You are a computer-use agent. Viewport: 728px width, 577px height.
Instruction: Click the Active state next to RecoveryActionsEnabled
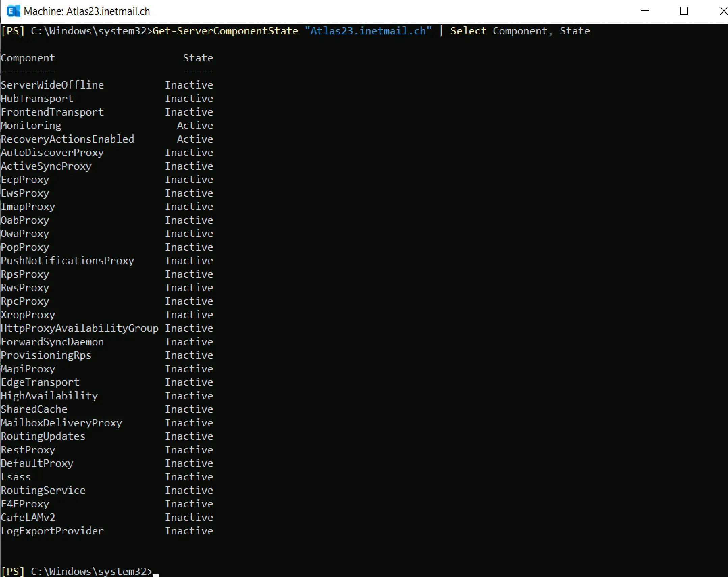[x=195, y=139]
